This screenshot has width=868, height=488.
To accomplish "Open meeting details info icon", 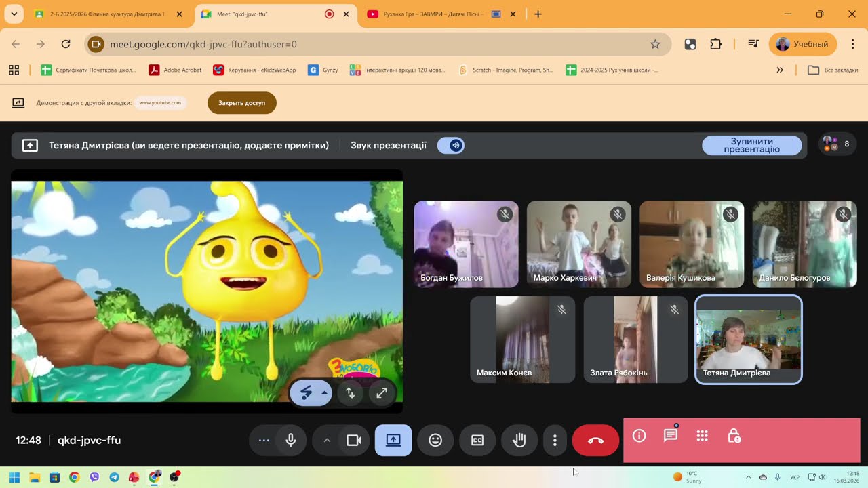I will click(x=639, y=436).
